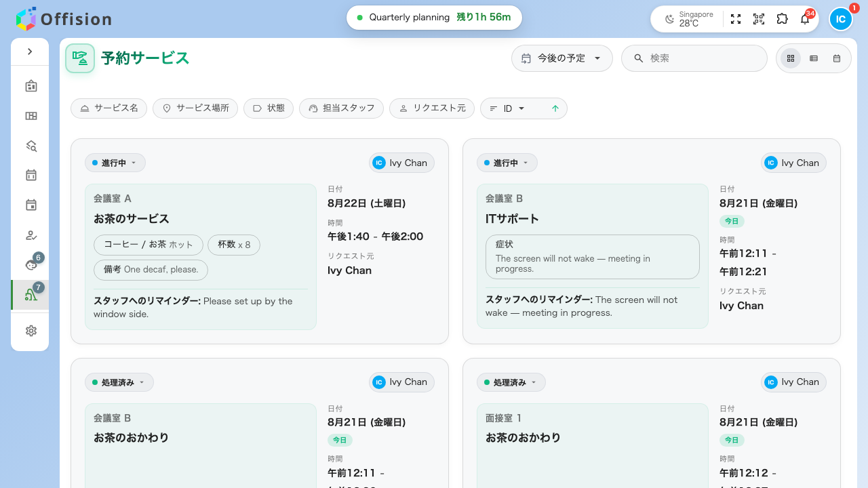
Task: Filter by 状態
Action: click(269, 108)
